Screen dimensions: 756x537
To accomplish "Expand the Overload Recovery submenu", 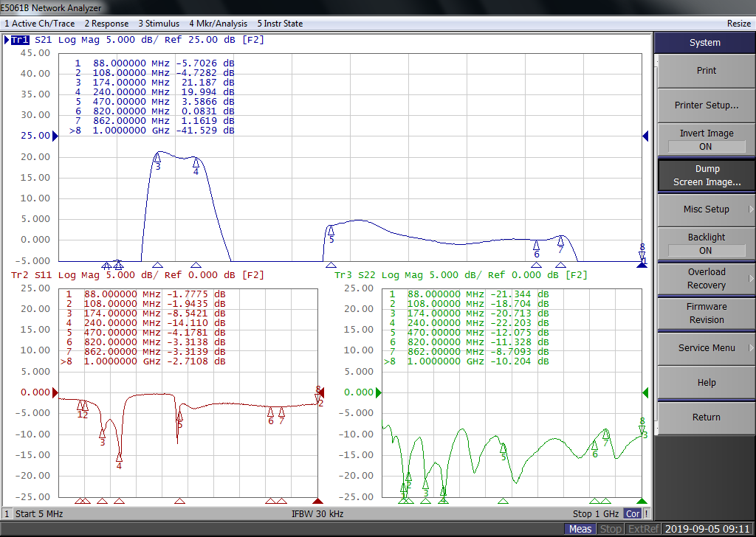I will (x=706, y=278).
